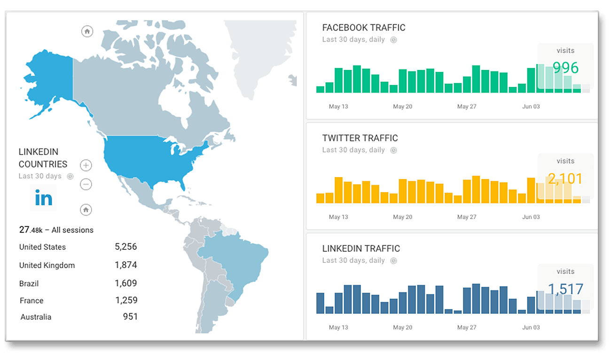Click the Brazil row label
This screenshot has width=611, height=364.
29,284
